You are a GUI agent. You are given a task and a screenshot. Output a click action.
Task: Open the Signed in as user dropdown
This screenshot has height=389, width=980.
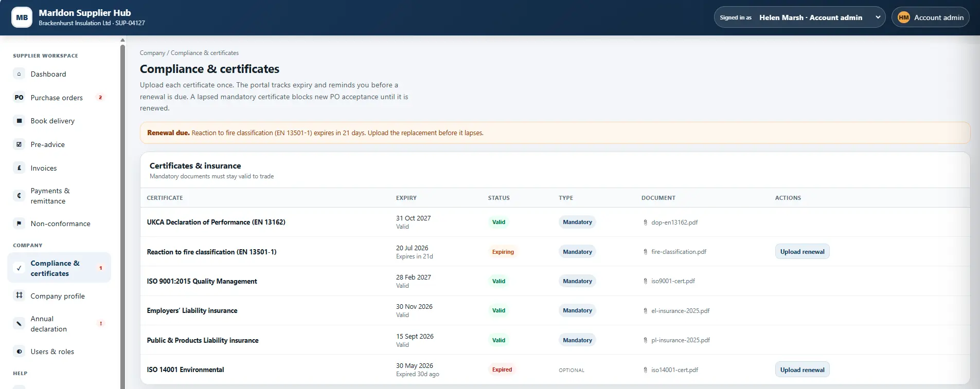[x=799, y=17]
